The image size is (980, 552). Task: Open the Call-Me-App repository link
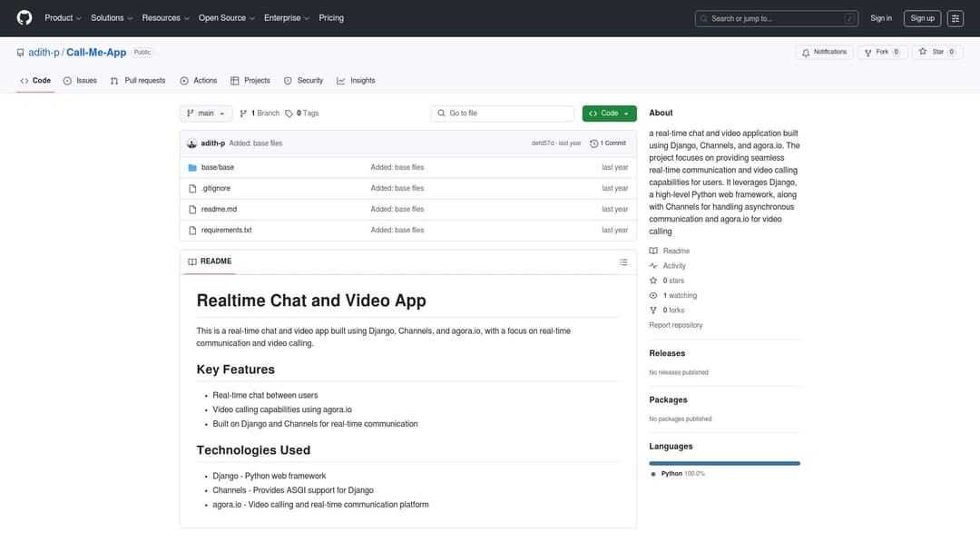pyautogui.click(x=96, y=53)
